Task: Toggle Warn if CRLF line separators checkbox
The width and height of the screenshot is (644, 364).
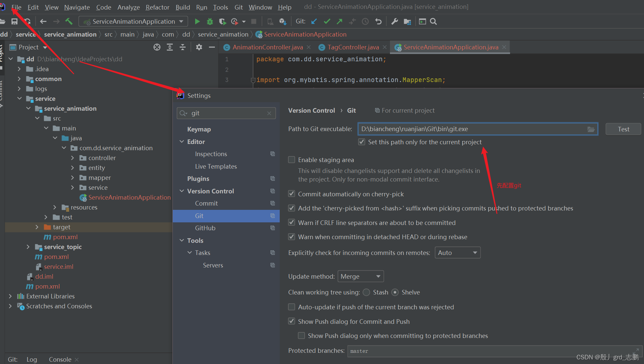Action: [x=292, y=222]
